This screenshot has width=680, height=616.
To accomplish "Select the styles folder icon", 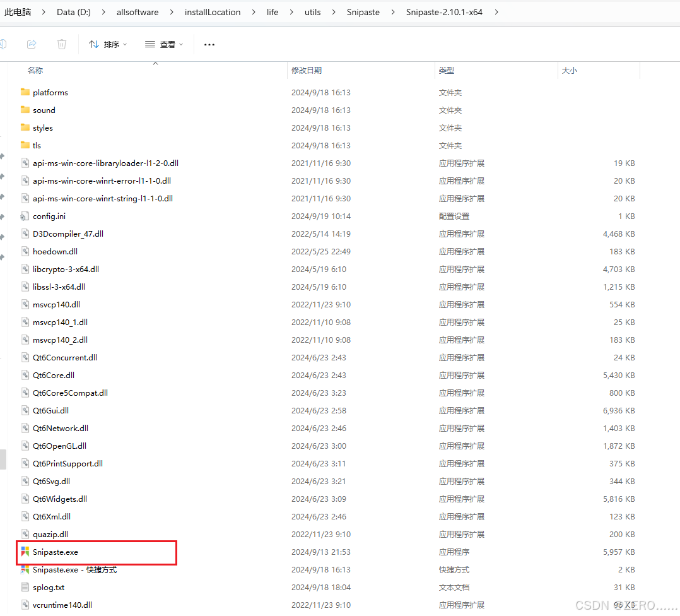I will tap(25, 127).
